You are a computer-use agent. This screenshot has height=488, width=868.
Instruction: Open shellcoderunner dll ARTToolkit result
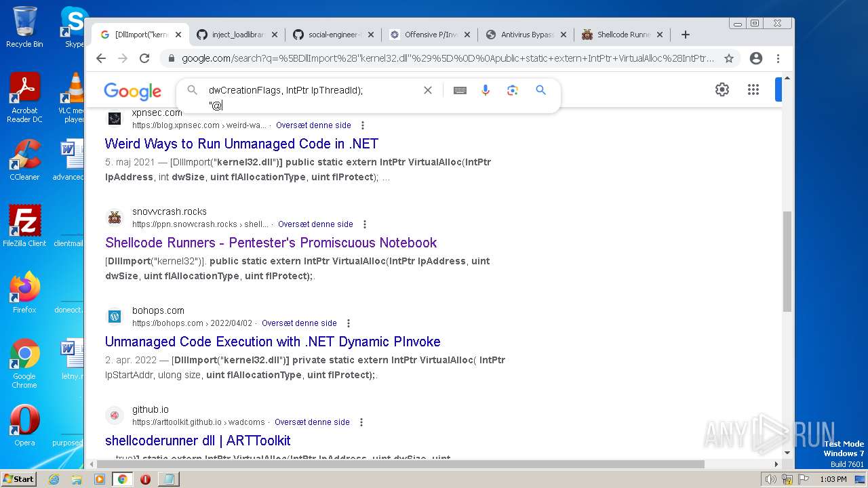197,441
